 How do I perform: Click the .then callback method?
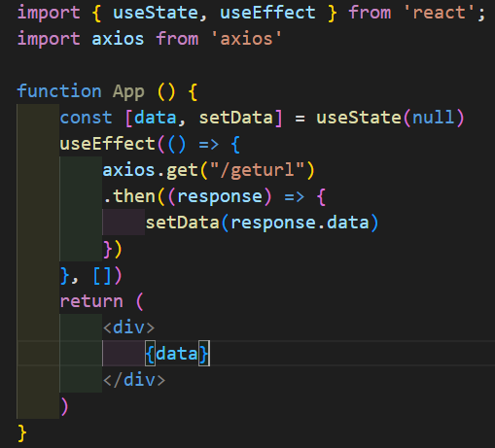[129, 196]
